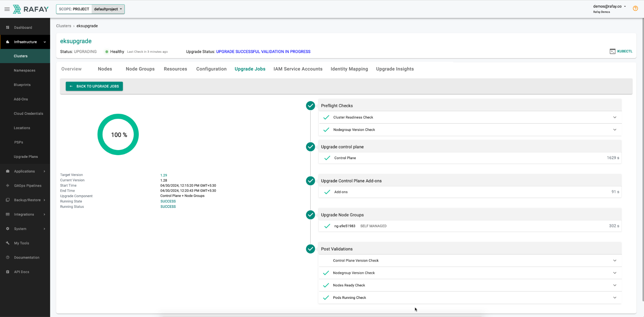Click the GitOps Pipelines sidebar icon
Screen dimensions: 644x317
click(x=8, y=186)
